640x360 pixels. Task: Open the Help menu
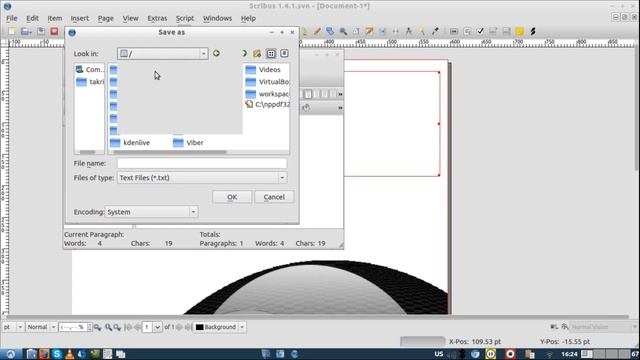pos(248,18)
